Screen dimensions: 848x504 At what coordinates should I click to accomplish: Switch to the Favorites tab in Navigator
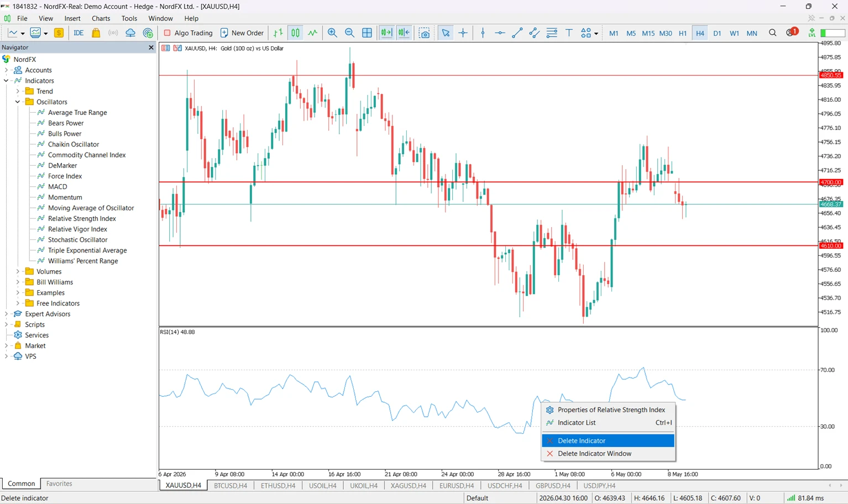[59, 484]
